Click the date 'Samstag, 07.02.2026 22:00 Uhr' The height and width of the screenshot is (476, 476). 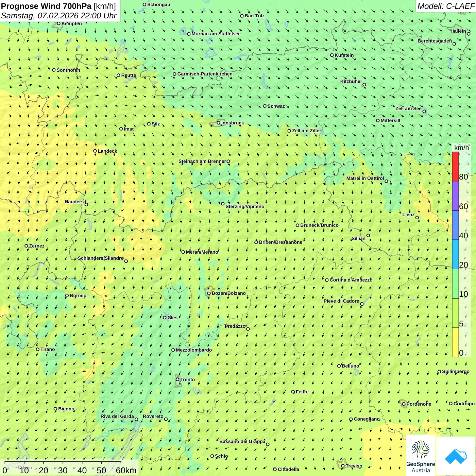point(59,16)
